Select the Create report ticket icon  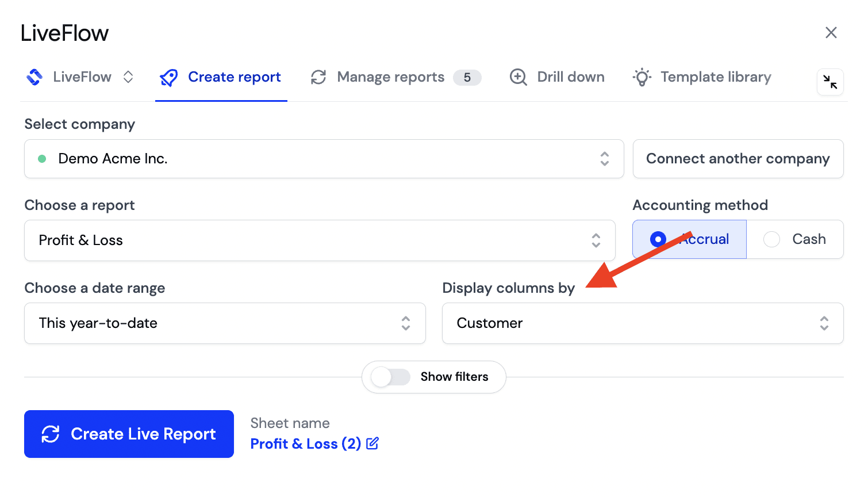click(x=168, y=77)
